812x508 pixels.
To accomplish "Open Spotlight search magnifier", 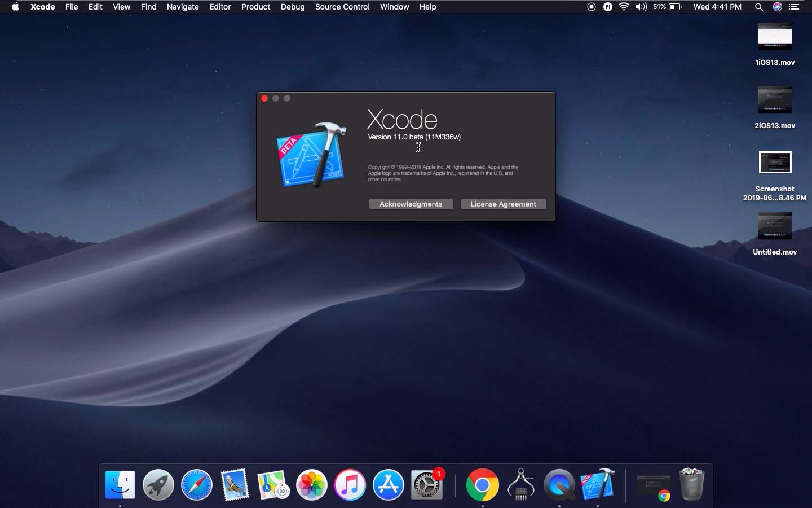I will (x=759, y=7).
